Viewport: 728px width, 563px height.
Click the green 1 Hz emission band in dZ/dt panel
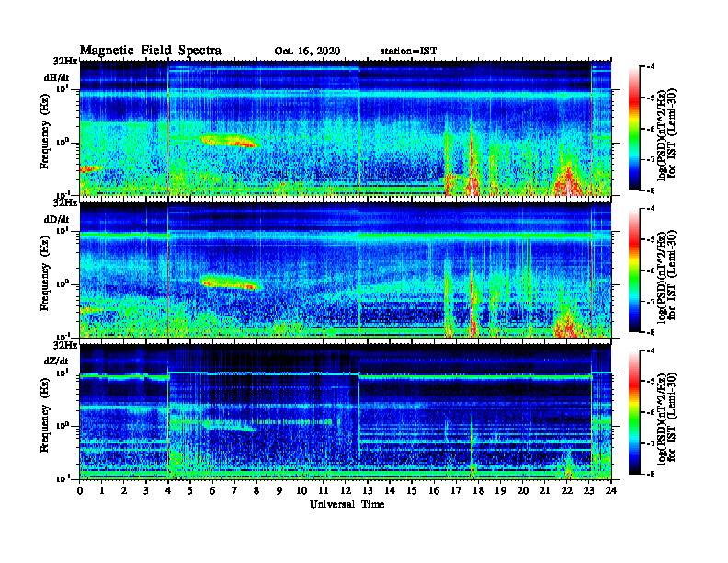point(230,426)
